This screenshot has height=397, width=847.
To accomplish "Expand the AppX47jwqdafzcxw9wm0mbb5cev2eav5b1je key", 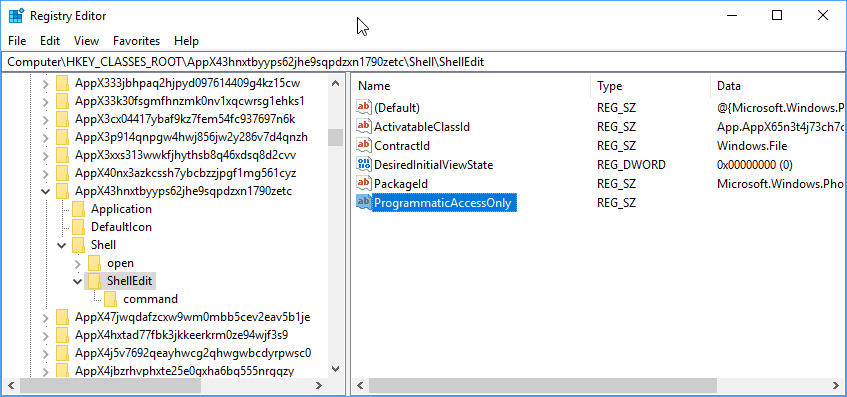I will 46,317.
